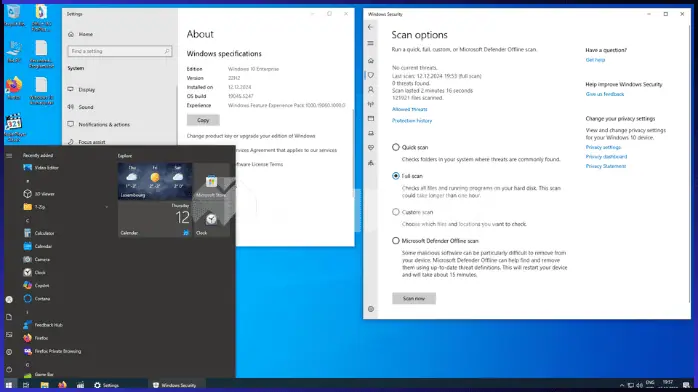Image resolution: width=698 pixels, height=392 pixels.
Task: Select Full scan option
Action: coord(396,176)
